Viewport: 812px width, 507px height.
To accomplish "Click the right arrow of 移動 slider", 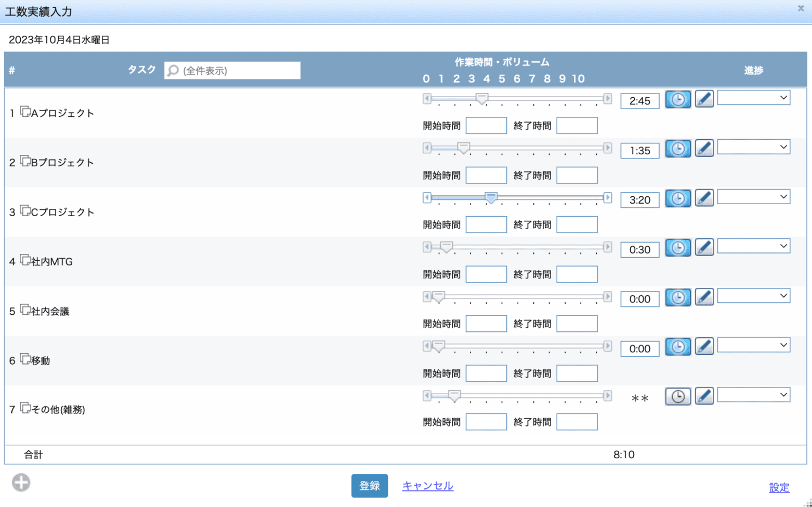I will pos(607,346).
